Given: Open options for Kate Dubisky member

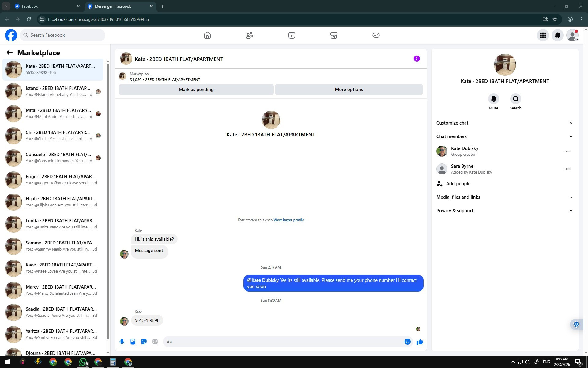Looking at the screenshot, I should (568, 151).
